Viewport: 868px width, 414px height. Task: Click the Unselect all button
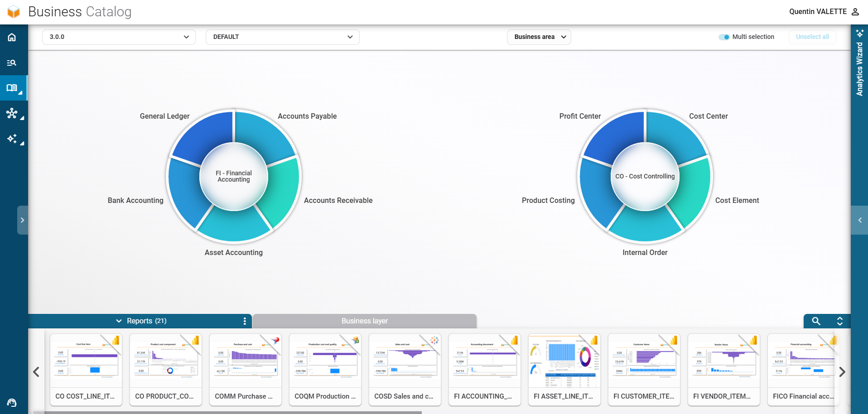[812, 37]
